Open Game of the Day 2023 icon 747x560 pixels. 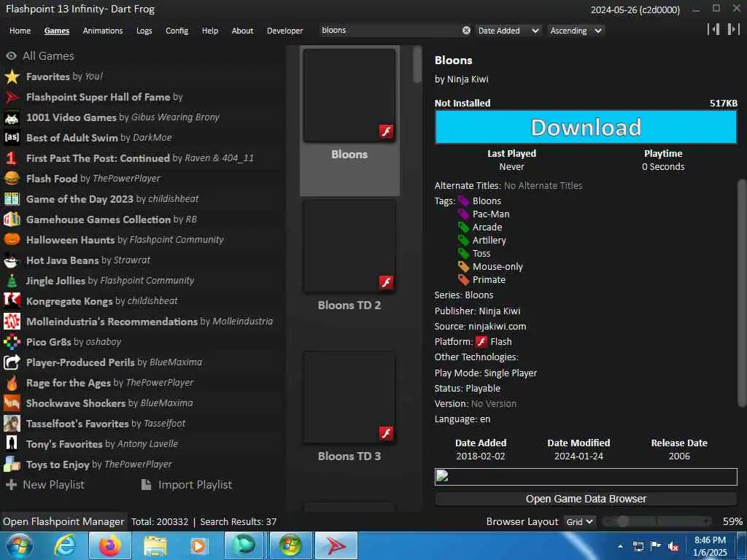tap(12, 199)
